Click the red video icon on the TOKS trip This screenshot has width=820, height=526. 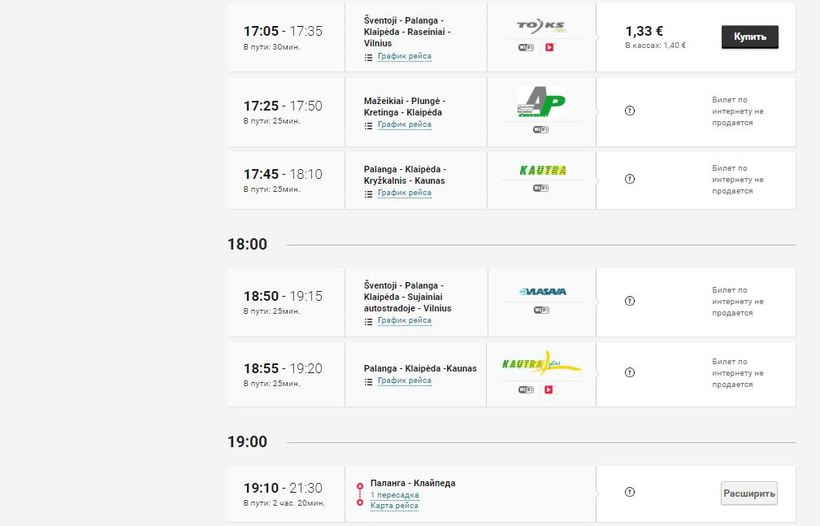(x=549, y=48)
